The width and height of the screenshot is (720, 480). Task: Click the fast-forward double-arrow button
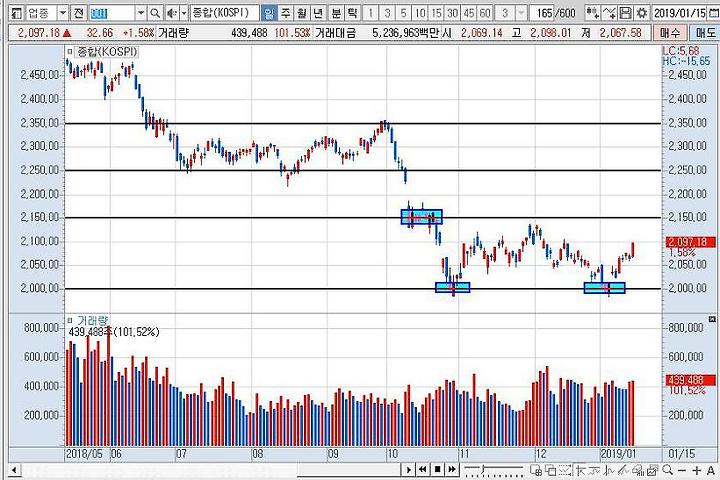click(x=452, y=470)
